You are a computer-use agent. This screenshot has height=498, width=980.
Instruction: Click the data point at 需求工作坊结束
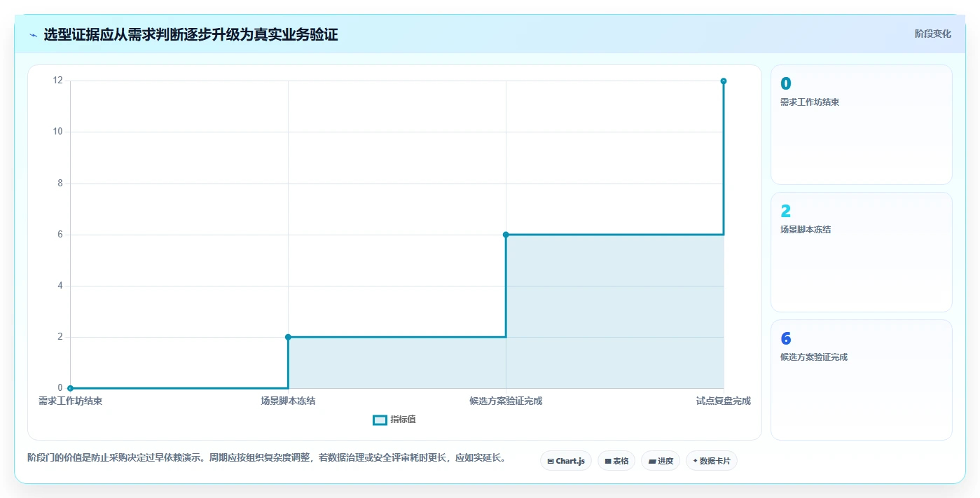click(x=70, y=388)
